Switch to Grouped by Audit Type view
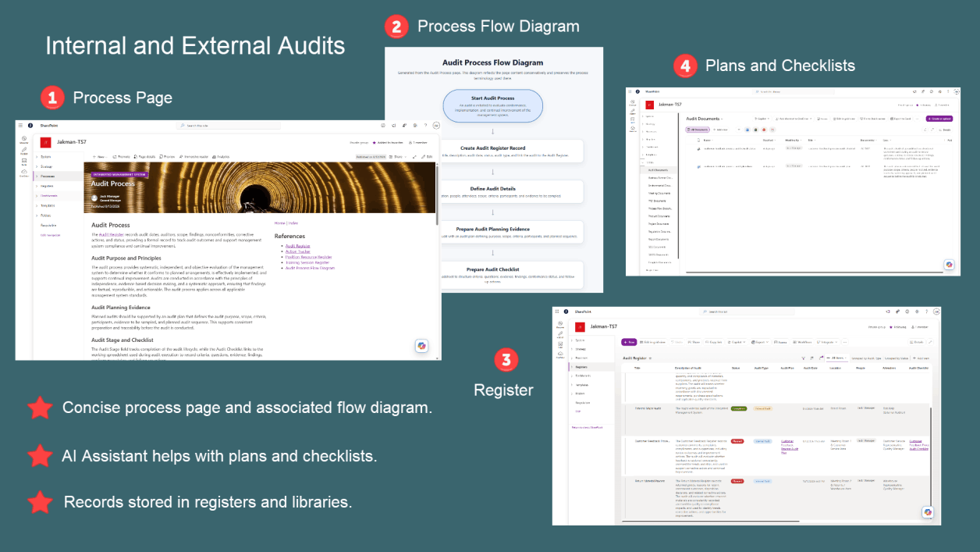Viewport: 980px width, 552px height. pyautogui.click(x=866, y=358)
